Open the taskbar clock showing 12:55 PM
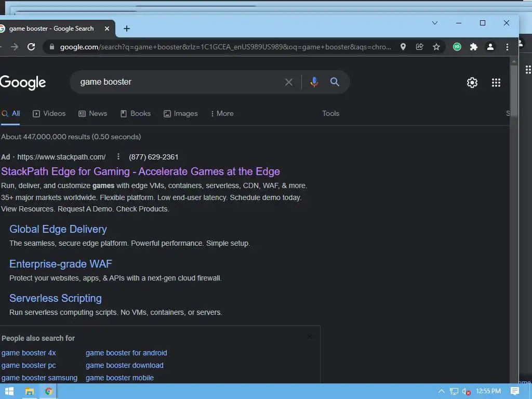The height and width of the screenshot is (399, 532). 488,391
